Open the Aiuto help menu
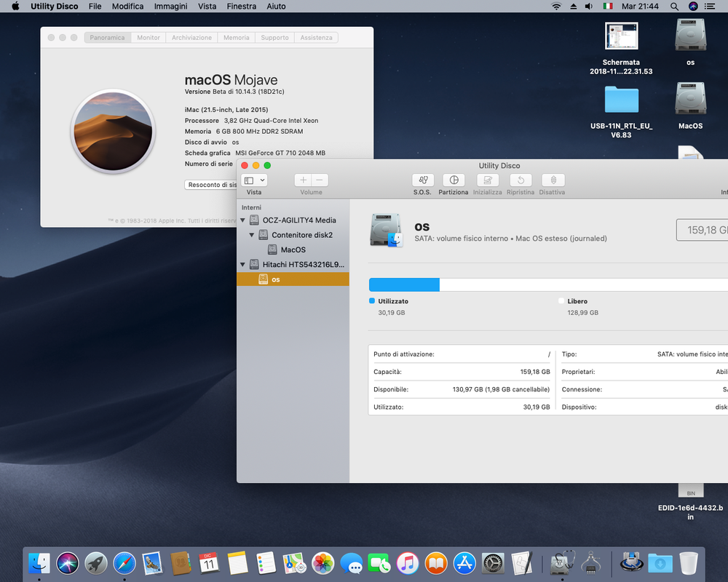This screenshot has height=582, width=728. click(x=276, y=6)
